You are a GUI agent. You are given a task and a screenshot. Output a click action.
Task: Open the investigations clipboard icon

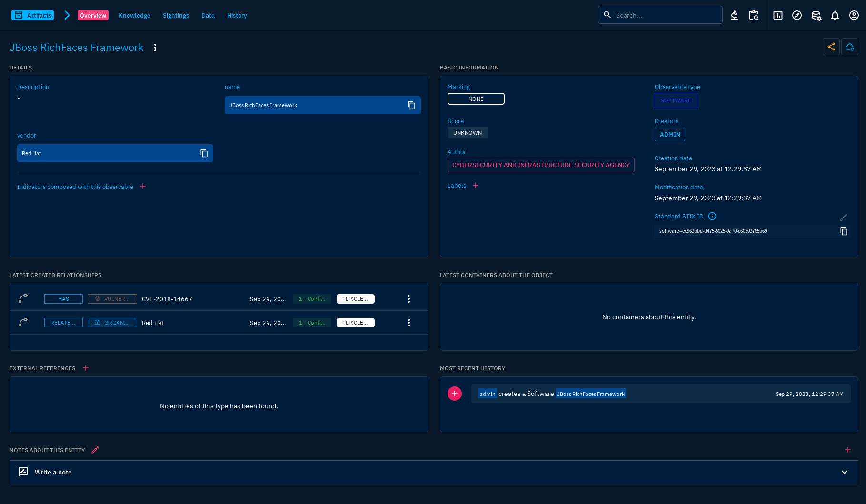coord(754,15)
